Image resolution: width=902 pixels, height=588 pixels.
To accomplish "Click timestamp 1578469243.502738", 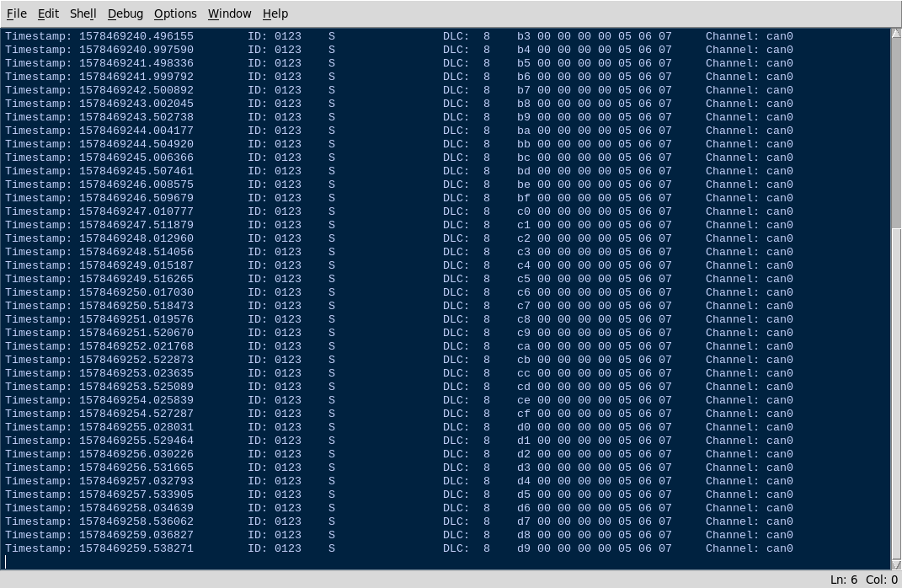I will 136,117.
